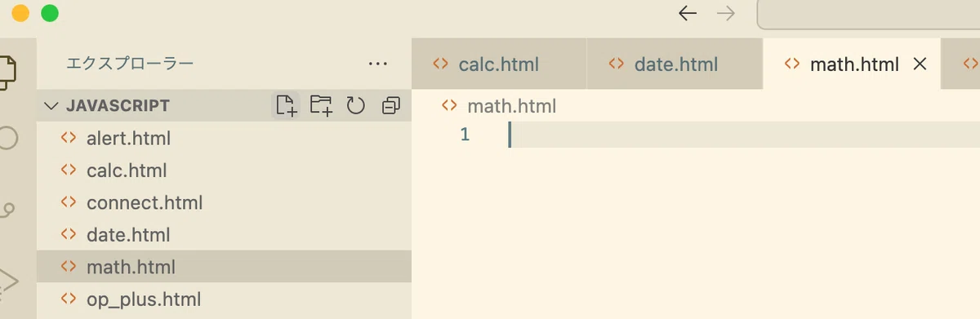
Task: Switch to the date.html tab
Action: pyautogui.click(x=675, y=64)
